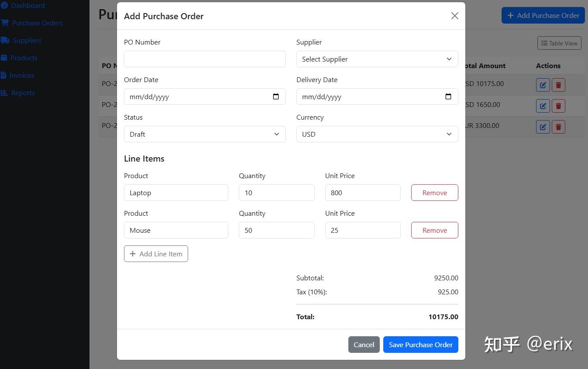This screenshot has width=588, height=369.
Task: Click the edit icon for the first order row
Action: (543, 85)
